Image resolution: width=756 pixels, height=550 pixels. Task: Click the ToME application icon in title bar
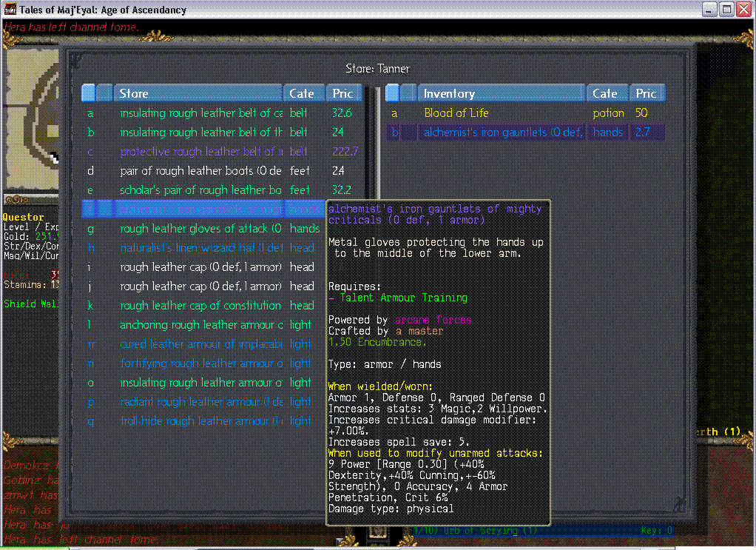click(x=10, y=9)
